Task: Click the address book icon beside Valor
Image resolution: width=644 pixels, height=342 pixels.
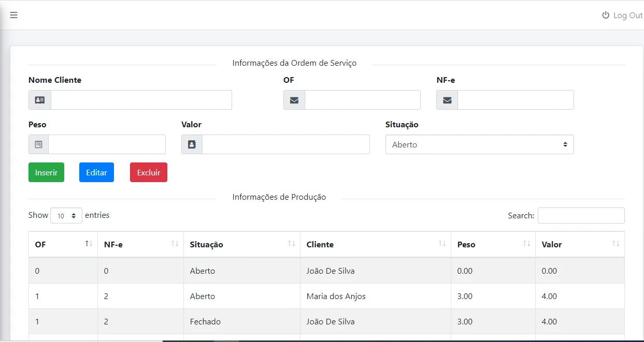Action: 192,144
